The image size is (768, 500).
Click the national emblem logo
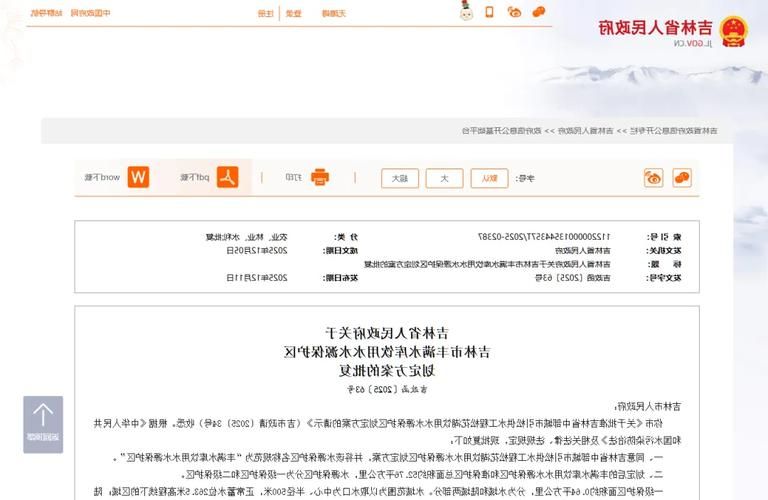[x=734, y=32]
